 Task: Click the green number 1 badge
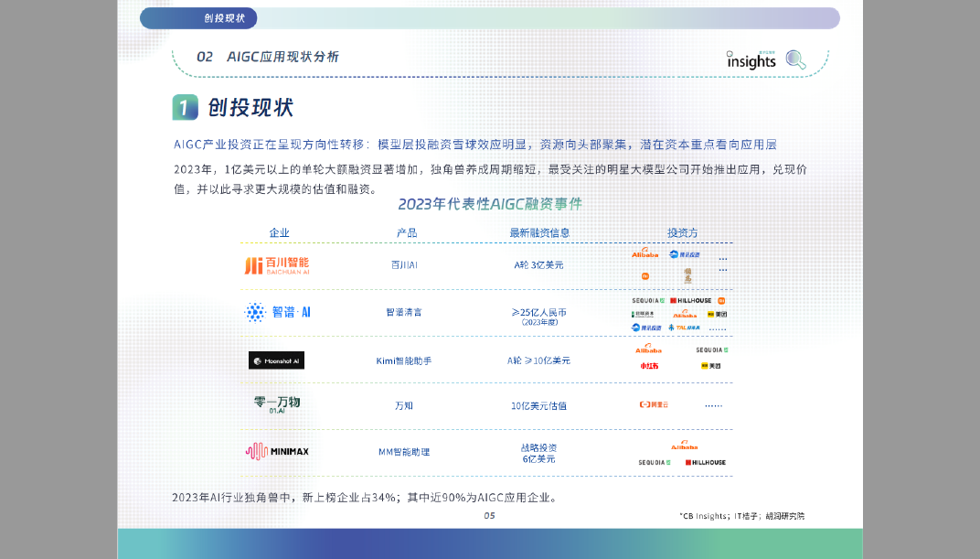[185, 108]
